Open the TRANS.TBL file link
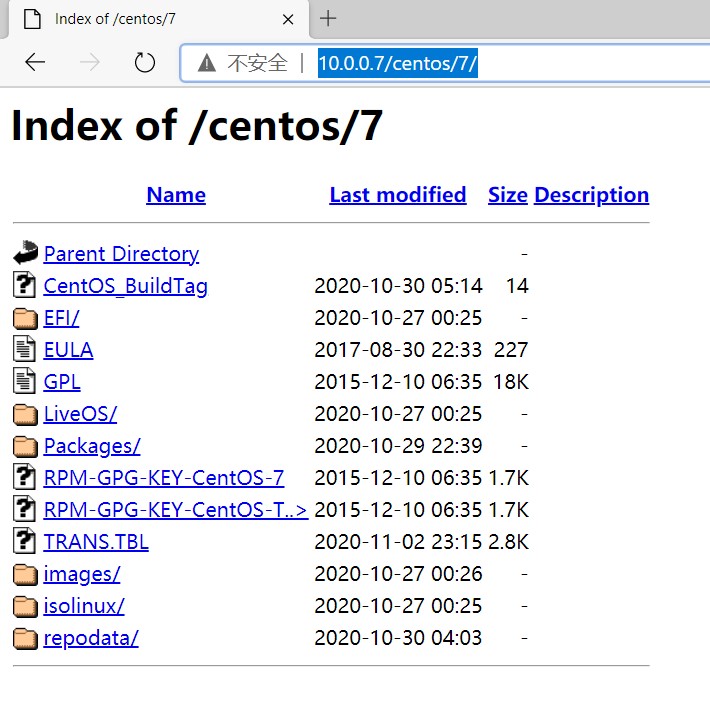The width and height of the screenshot is (710, 705). tap(96, 542)
